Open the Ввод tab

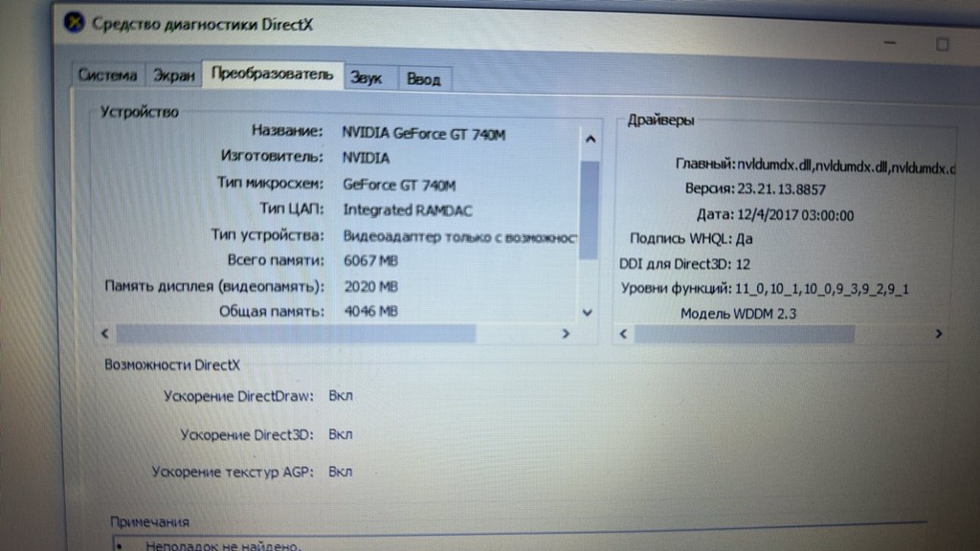point(424,79)
